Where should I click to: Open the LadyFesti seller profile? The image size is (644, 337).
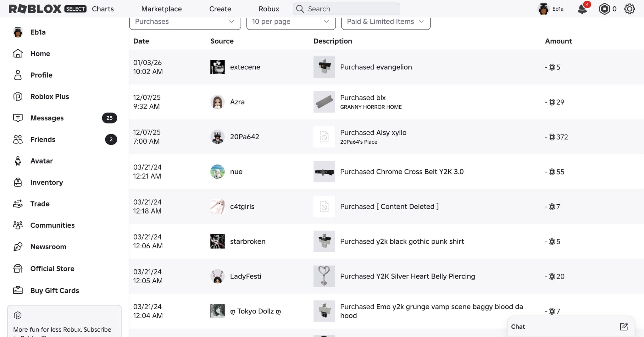click(x=246, y=276)
